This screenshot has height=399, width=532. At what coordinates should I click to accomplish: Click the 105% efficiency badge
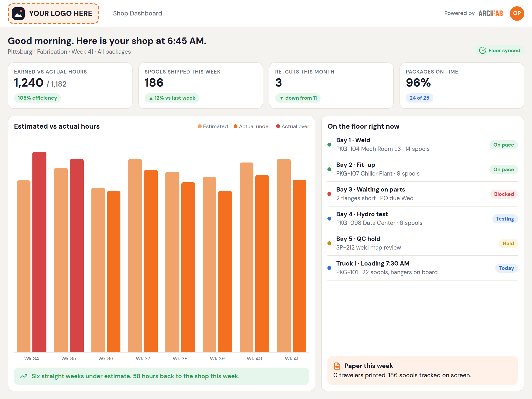[x=37, y=98]
